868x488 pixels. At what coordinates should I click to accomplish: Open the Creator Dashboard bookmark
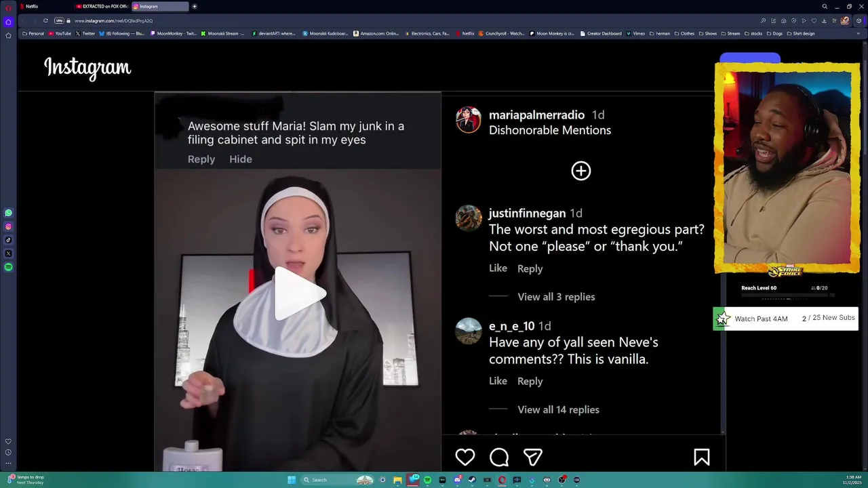tap(601, 33)
